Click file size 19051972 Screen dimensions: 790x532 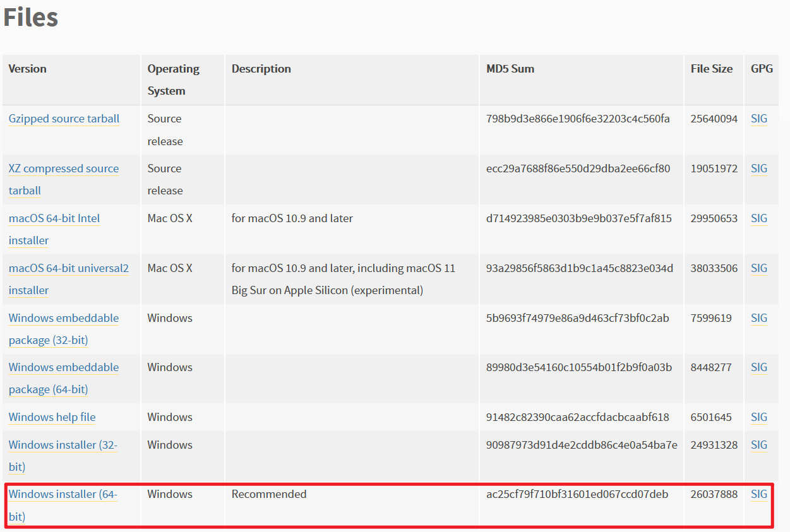coord(714,168)
